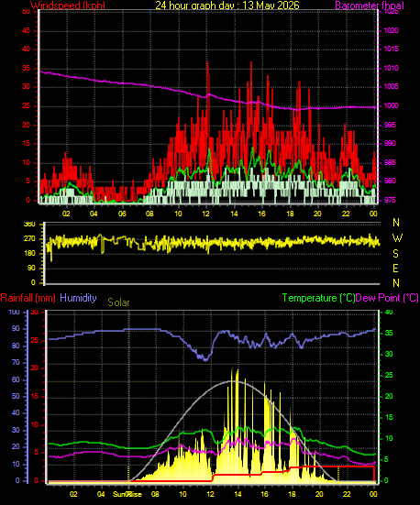Viewport: 420px width, 505px height.
Task: Click barometer axis value "1000"
Action: coord(392,106)
